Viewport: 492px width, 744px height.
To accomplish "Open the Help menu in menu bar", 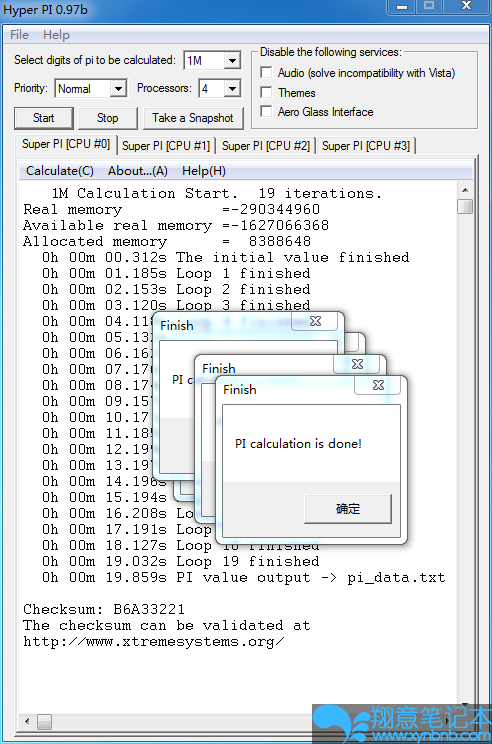I will (56, 35).
